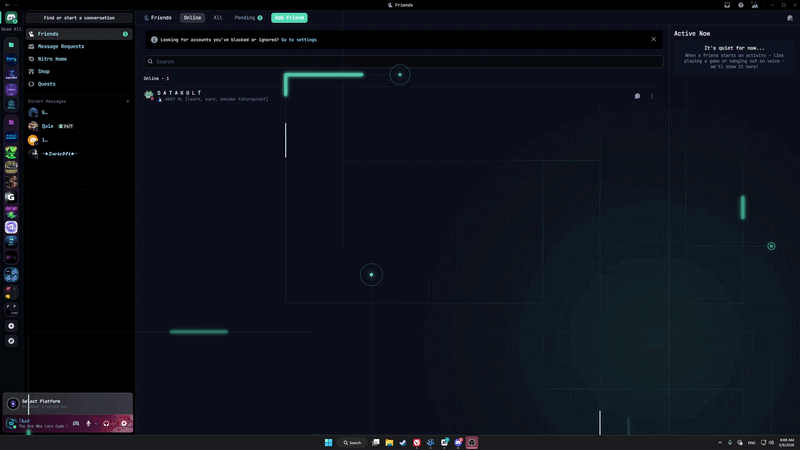Open the Windows Start menu
800x450 pixels.
[329, 443]
